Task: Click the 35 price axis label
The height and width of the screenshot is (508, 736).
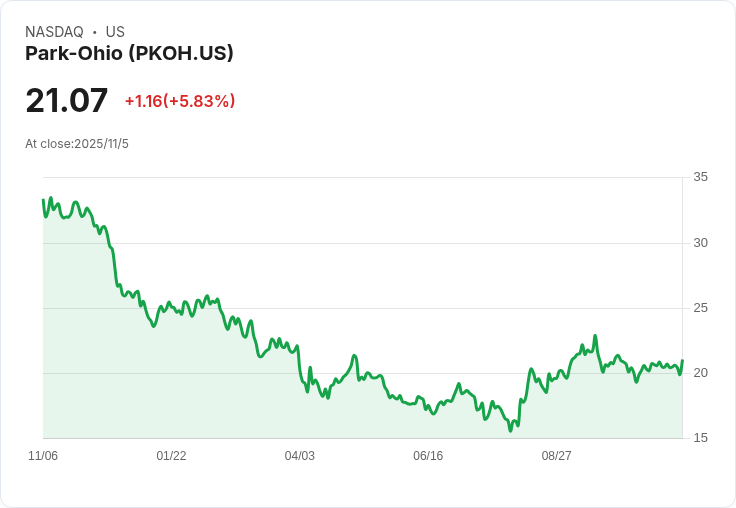Action: [701, 178]
